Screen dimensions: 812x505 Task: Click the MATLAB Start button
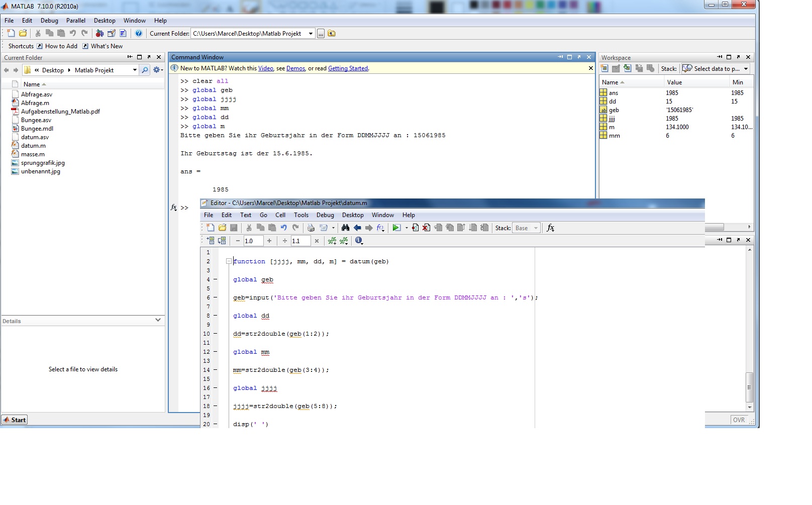pos(15,420)
